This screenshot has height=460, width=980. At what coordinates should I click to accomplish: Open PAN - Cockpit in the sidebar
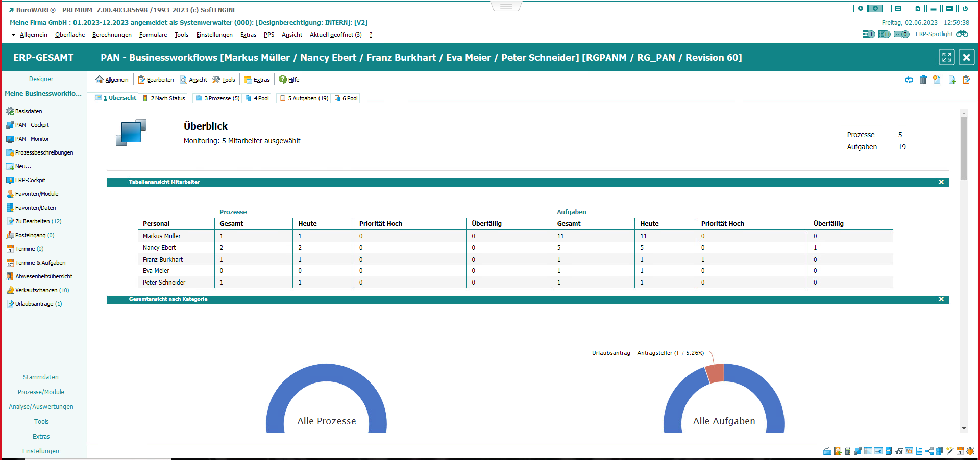coord(32,125)
